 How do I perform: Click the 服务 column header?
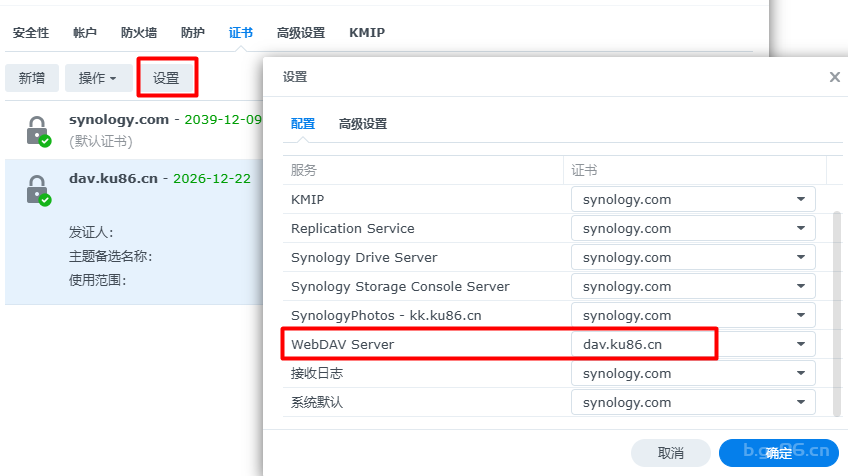tap(303, 170)
